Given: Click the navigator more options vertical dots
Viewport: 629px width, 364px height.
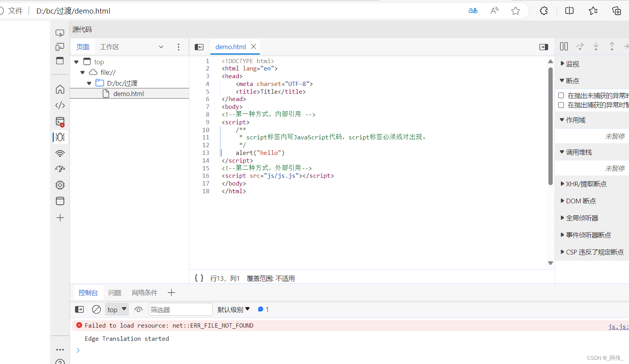Looking at the screenshot, I should coord(179,47).
